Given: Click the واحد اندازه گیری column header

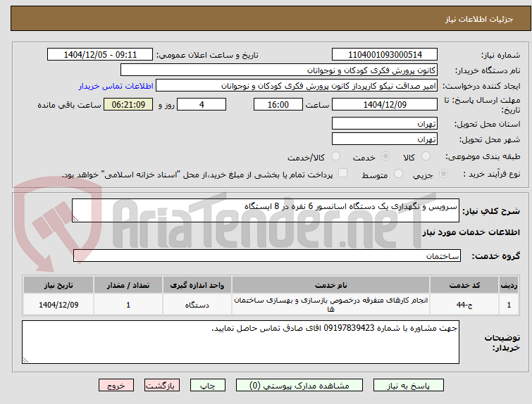Looking at the screenshot, I should point(197,285).
